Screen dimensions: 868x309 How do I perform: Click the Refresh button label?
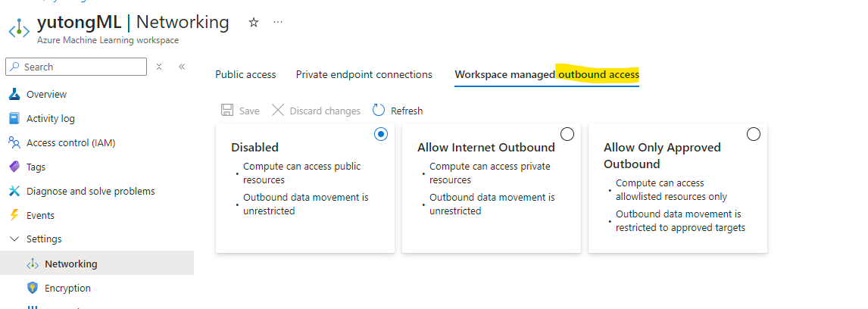click(x=406, y=111)
